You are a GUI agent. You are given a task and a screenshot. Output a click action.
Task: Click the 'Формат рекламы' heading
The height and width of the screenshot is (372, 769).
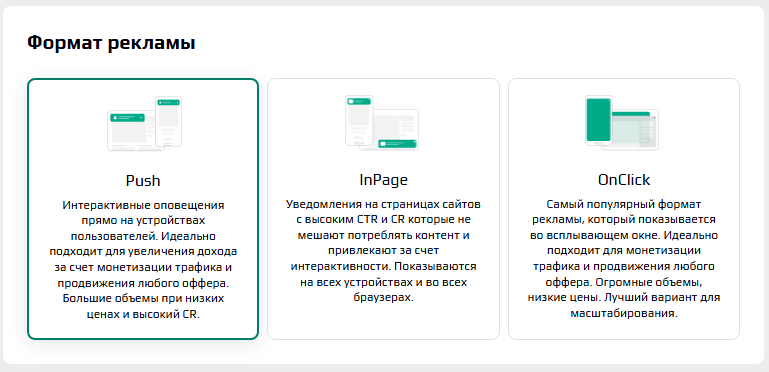111,43
